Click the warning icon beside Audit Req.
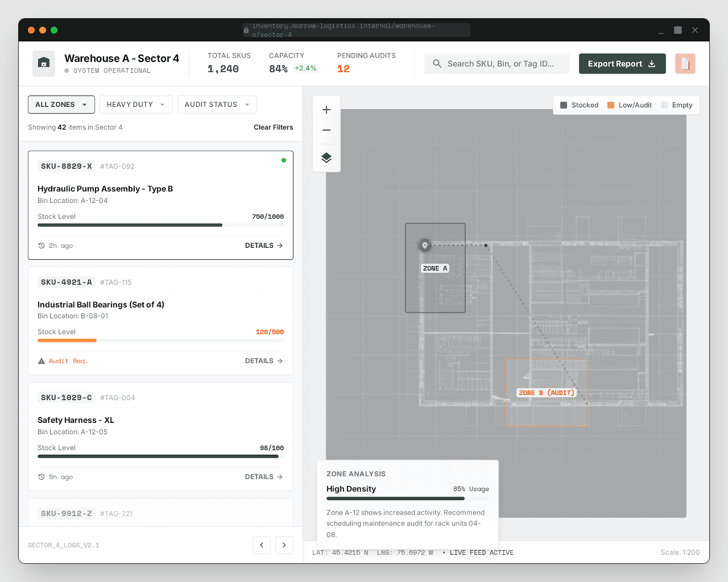 (x=41, y=361)
